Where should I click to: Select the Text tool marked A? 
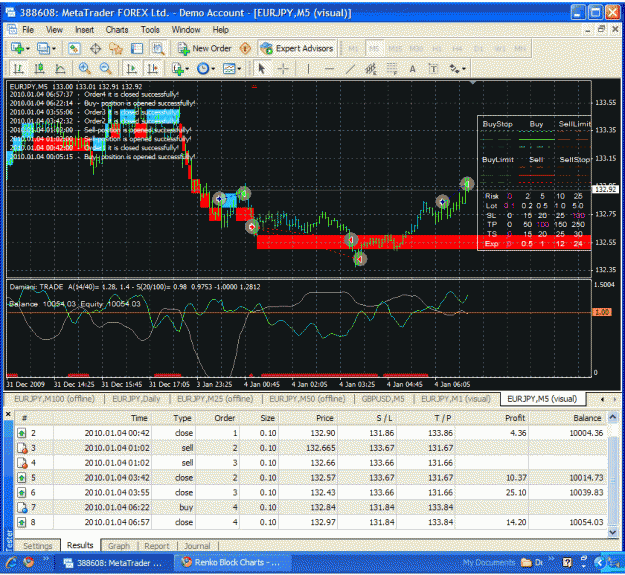pos(413,69)
